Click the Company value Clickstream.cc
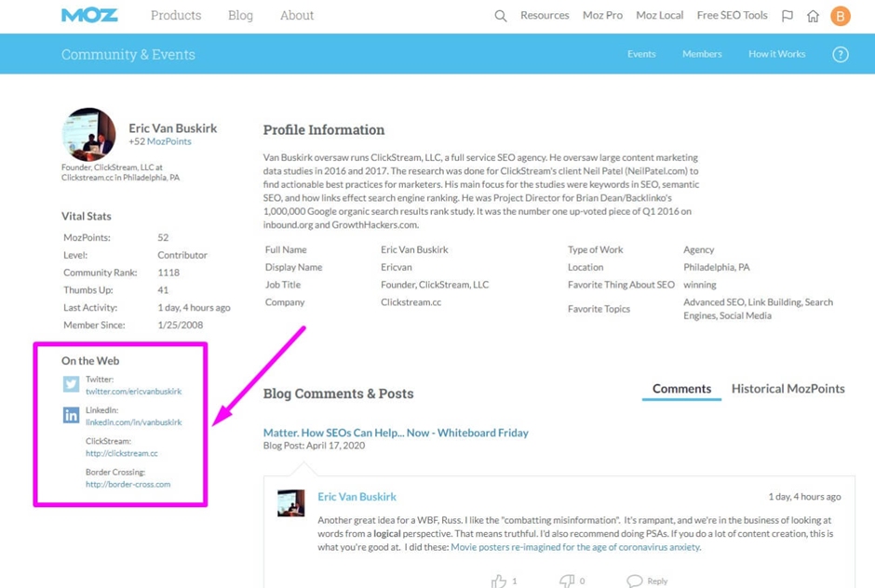The image size is (875, 588). (x=411, y=301)
